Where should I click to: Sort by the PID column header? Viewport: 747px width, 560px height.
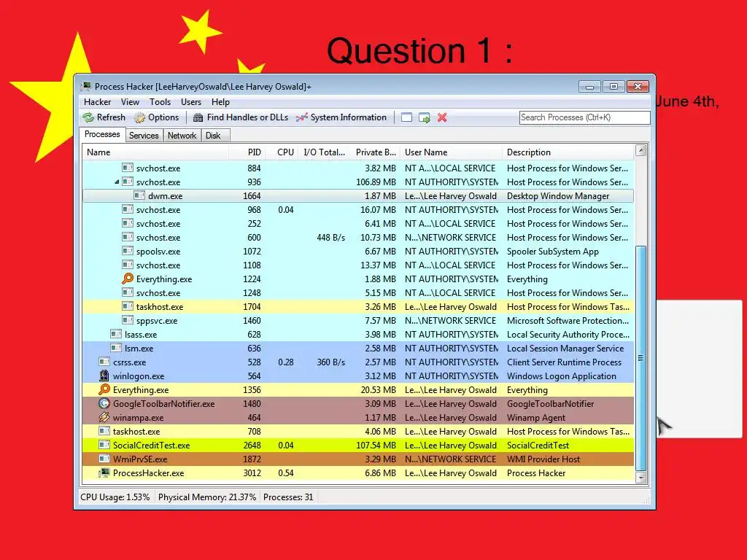click(x=247, y=152)
